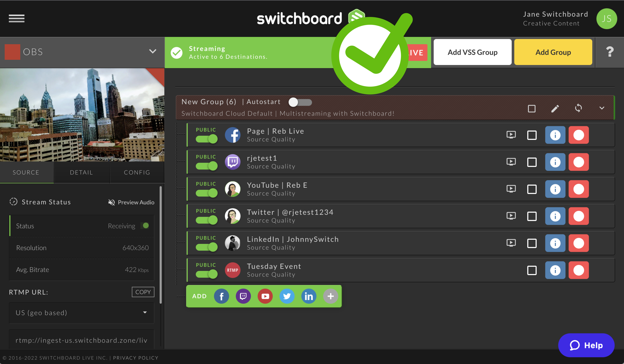Click the red OBS color swatch
The image size is (624, 364).
(x=12, y=52)
